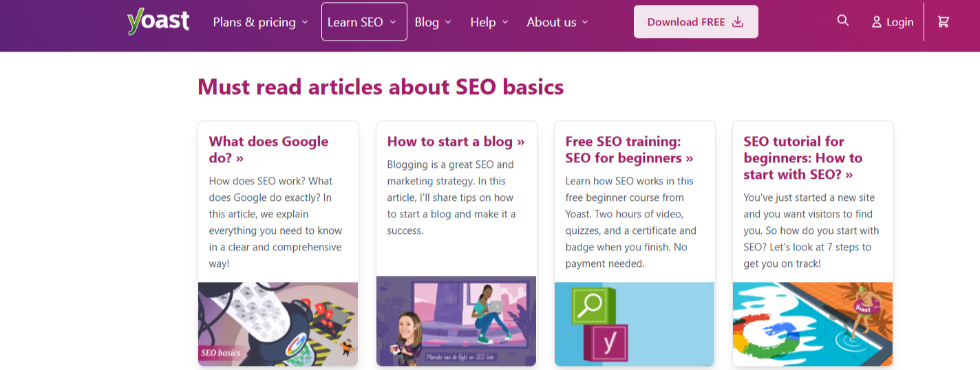Click the 'You've just started a new site' description
This screenshot has height=370, width=980.
(x=811, y=230)
